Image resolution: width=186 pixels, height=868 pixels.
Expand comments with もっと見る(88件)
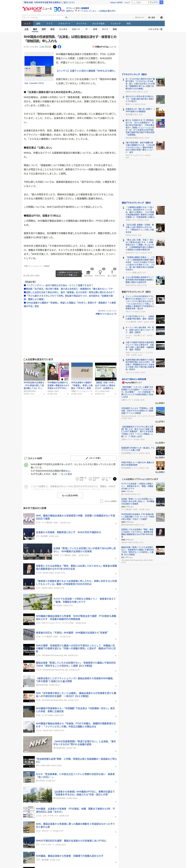[70, 495]
